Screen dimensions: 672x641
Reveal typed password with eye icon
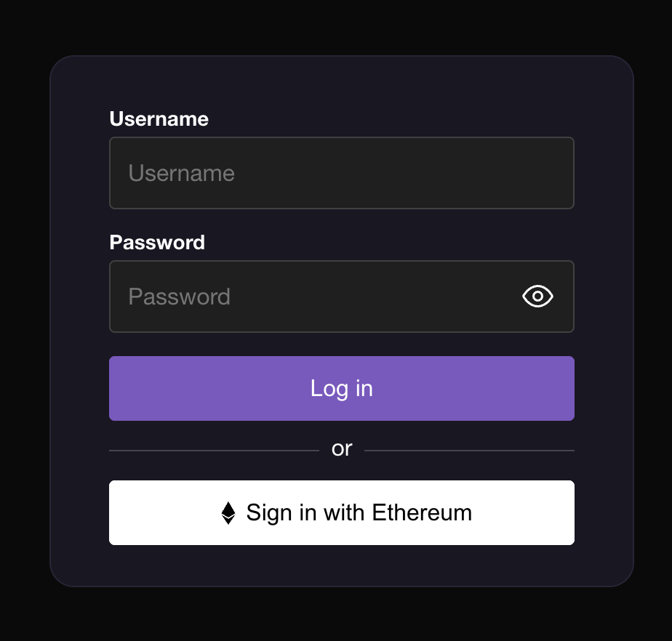[x=537, y=297]
